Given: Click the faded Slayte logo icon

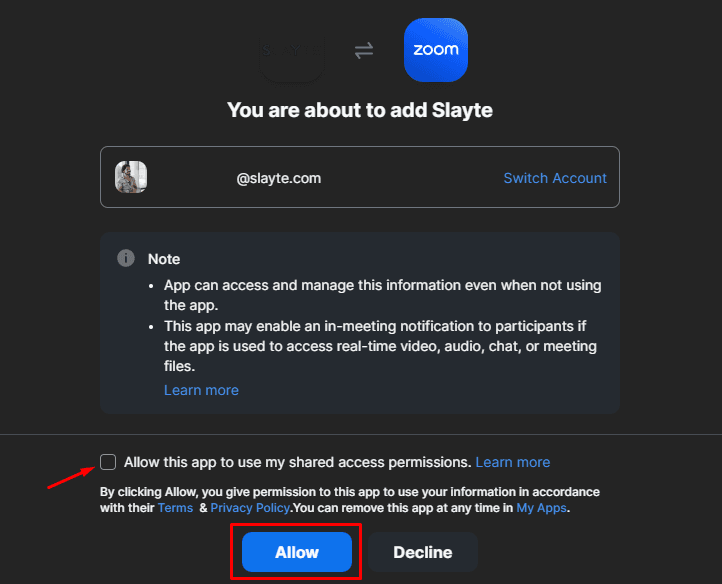Looking at the screenshot, I should pos(291,50).
